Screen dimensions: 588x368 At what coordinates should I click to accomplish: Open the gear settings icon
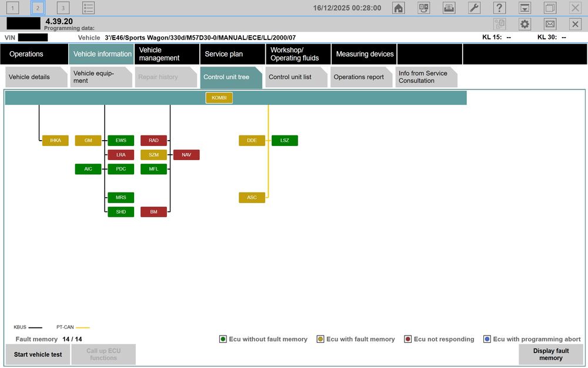tap(524, 24)
